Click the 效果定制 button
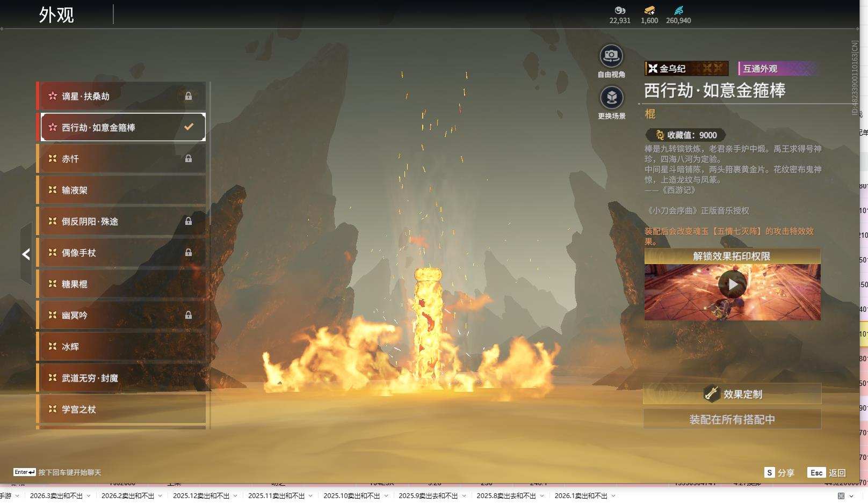This screenshot has height=504, width=868. click(732, 394)
